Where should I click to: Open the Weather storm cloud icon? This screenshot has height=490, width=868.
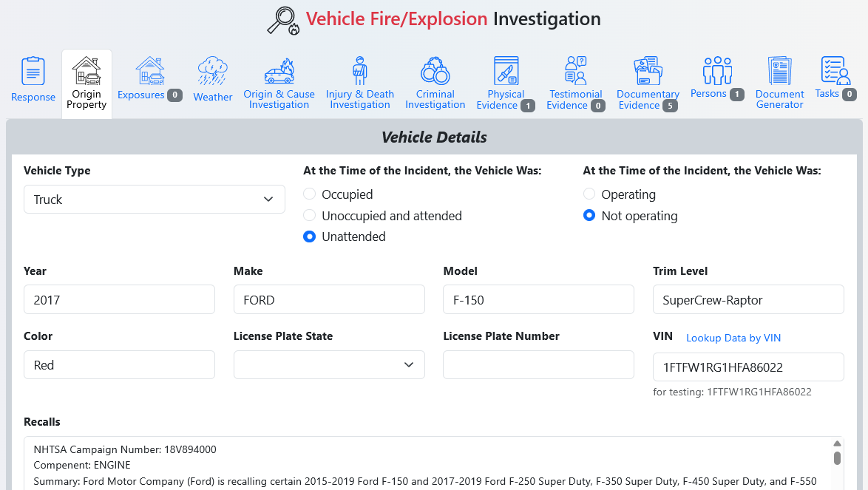(213, 71)
